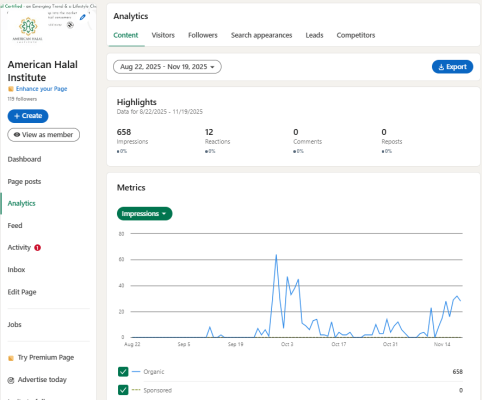Click the pencil edit icon on banner
The width and height of the screenshot is (482, 400).
point(83,17)
